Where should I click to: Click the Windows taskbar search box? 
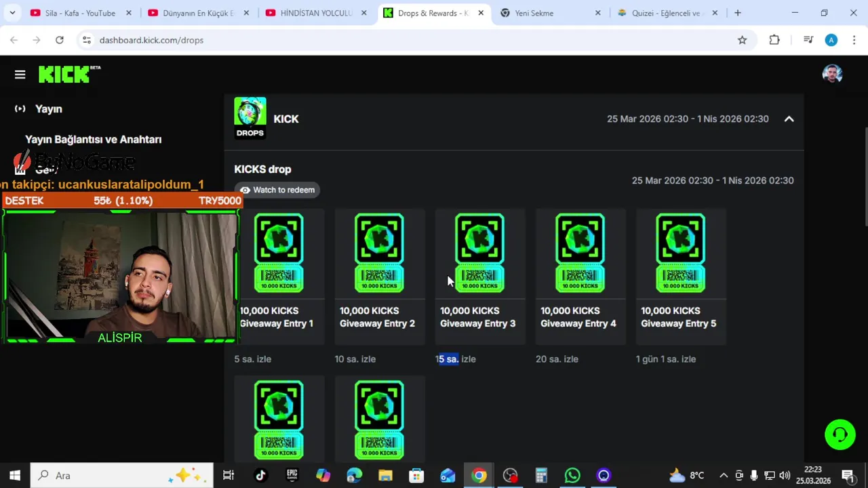[122, 475]
